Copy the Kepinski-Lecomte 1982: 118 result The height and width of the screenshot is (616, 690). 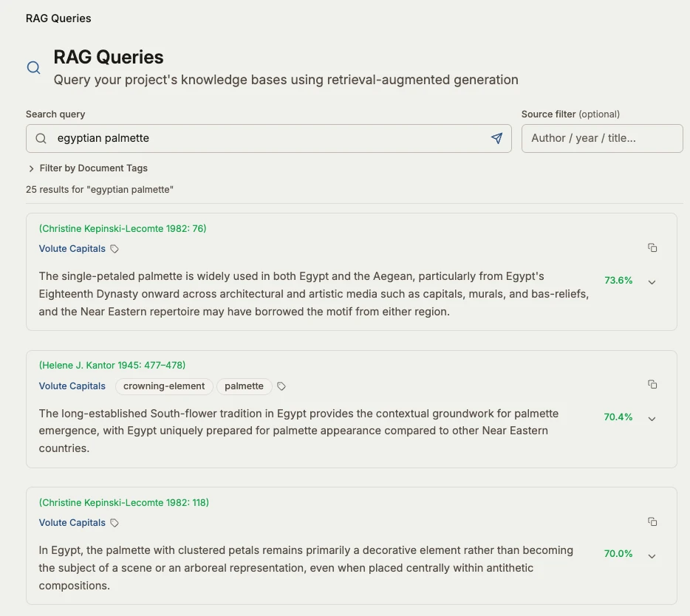[x=652, y=522]
